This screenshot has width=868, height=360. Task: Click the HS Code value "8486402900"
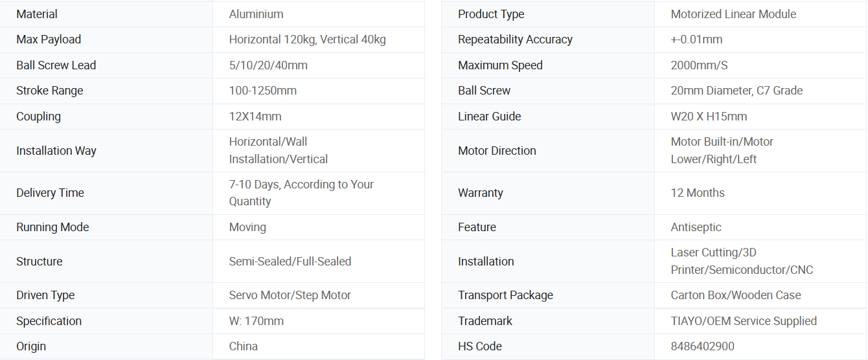(x=703, y=346)
